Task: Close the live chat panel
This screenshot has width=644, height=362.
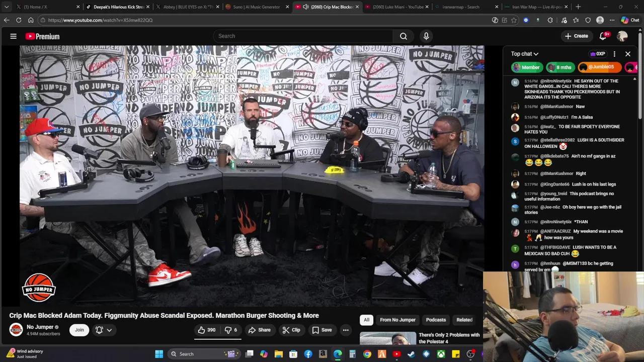Action: tap(628, 54)
